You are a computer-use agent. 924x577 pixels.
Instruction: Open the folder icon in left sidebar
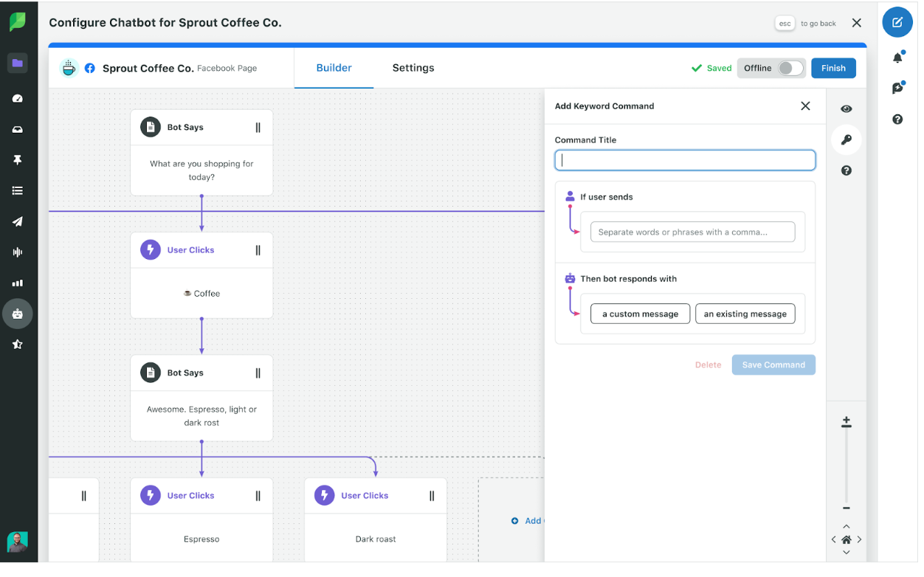point(18,63)
